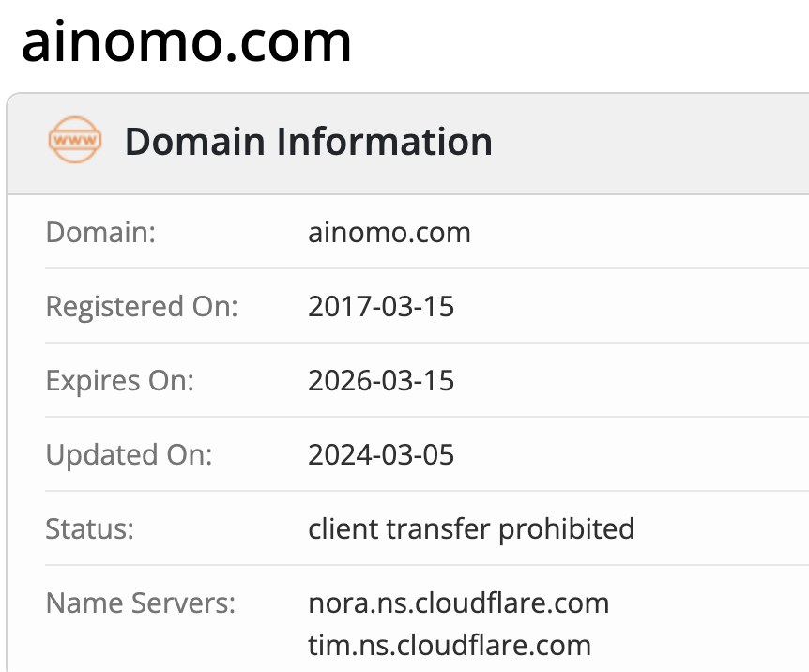This screenshot has width=809, height=672.
Task: Click the word Information in the header
Action: [385, 142]
